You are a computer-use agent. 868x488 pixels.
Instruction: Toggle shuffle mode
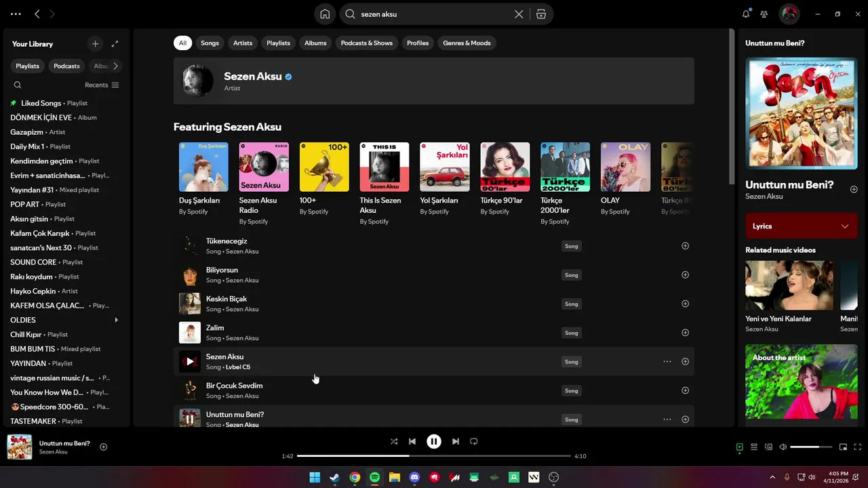pos(394,441)
